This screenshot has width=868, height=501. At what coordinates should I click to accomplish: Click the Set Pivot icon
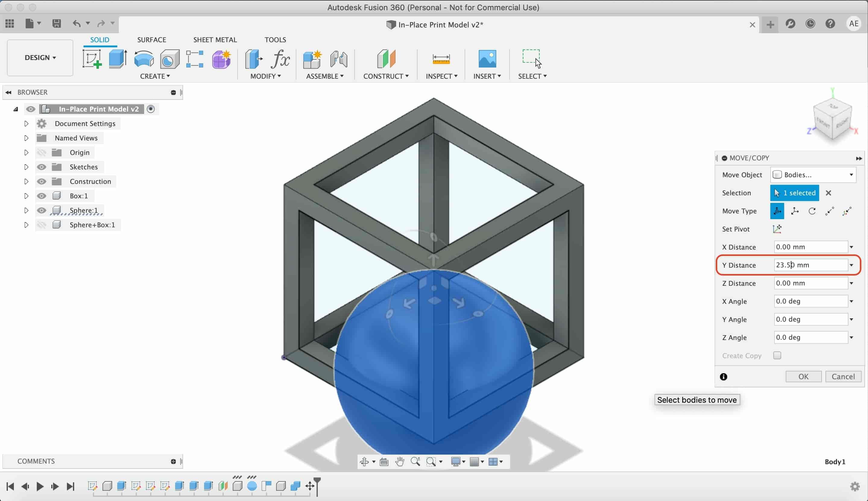pyautogui.click(x=777, y=229)
